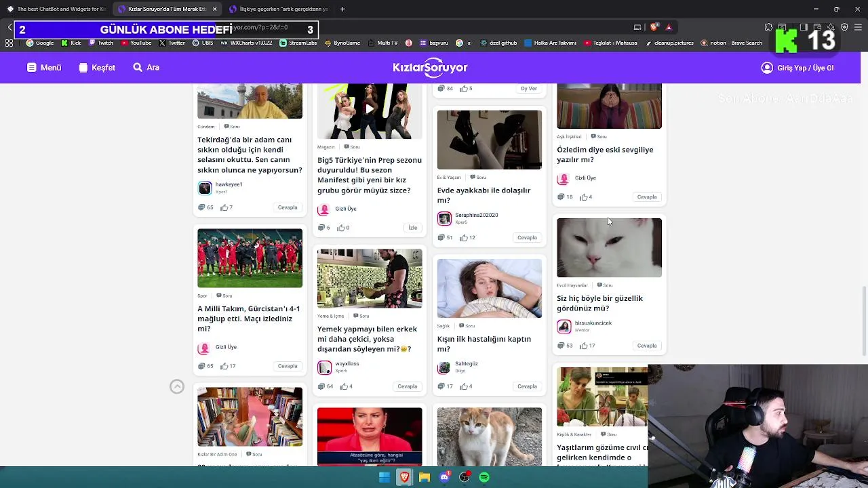
Task: Open the Menü hamburger menu
Action: click(44, 68)
